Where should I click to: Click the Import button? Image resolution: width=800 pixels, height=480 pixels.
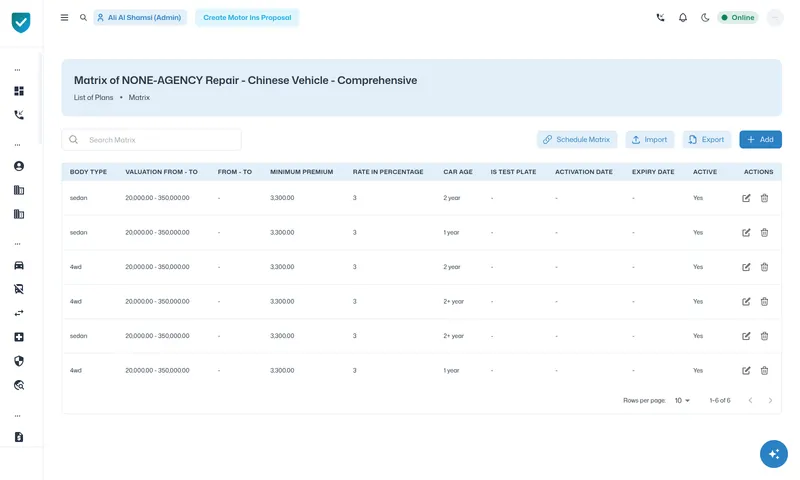[649, 139]
